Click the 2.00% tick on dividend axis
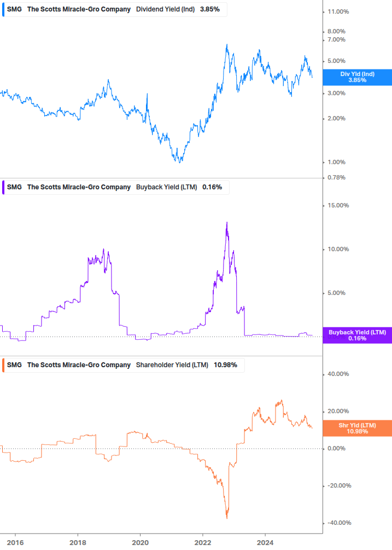 pyautogui.click(x=336, y=119)
